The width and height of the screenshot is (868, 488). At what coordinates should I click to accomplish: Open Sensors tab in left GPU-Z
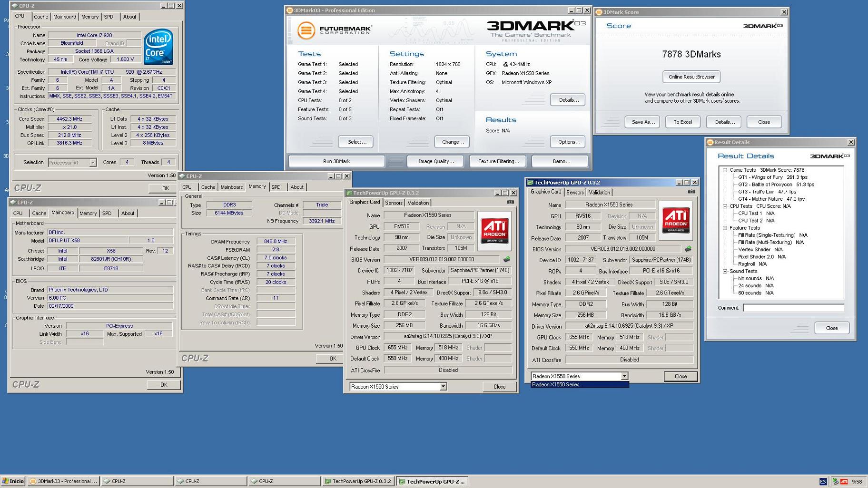pyautogui.click(x=394, y=203)
